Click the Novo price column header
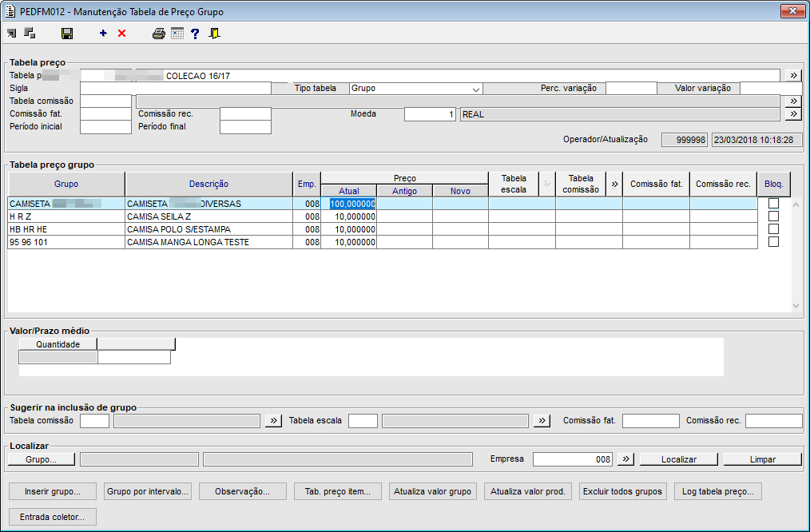This screenshot has width=810, height=532. click(x=460, y=191)
